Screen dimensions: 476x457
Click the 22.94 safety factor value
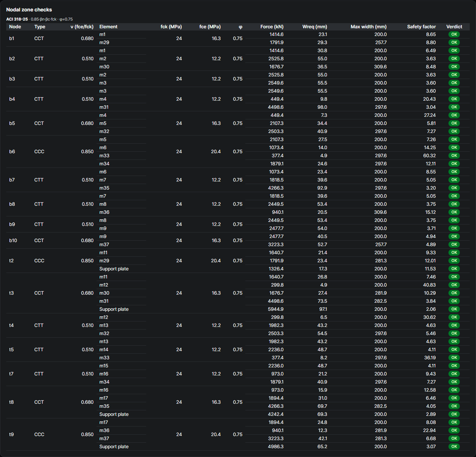[x=429, y=430]
